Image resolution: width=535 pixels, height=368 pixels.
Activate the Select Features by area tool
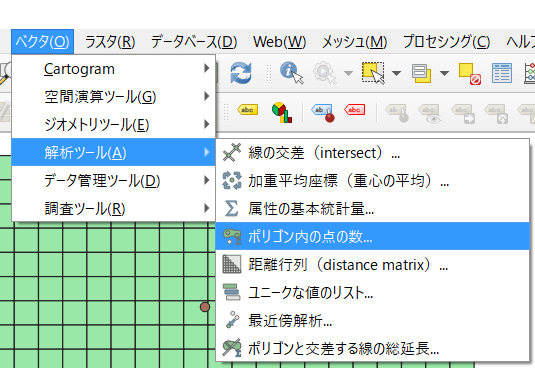pos(373,73)
